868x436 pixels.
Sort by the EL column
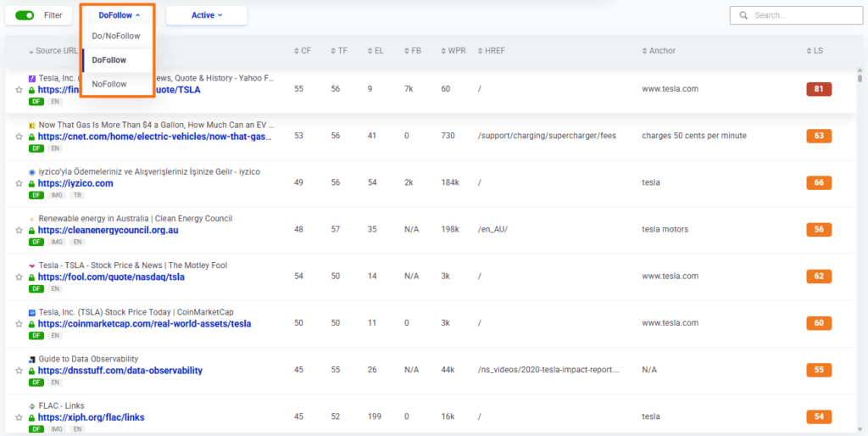(x=376, y=51)
